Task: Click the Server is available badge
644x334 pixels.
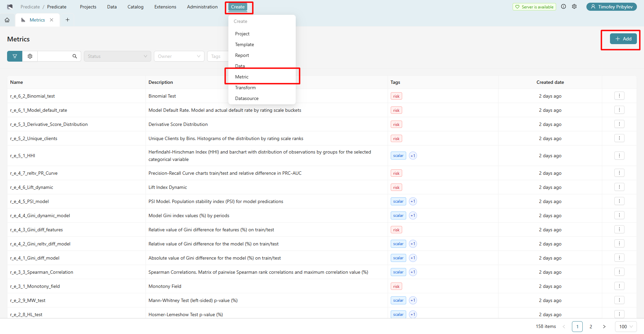Action: [x=534, y=7]
